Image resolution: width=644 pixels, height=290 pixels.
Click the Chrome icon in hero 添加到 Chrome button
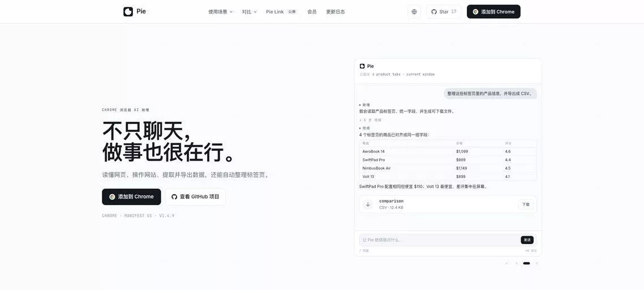(x=112, y=197)
